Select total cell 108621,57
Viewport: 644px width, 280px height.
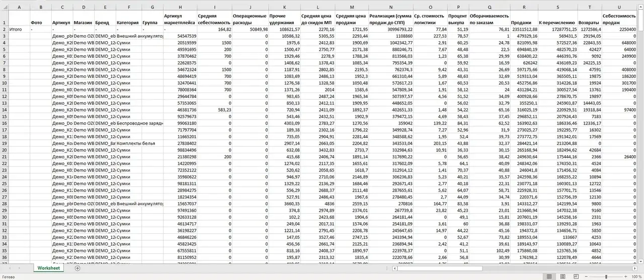(284, 30)
